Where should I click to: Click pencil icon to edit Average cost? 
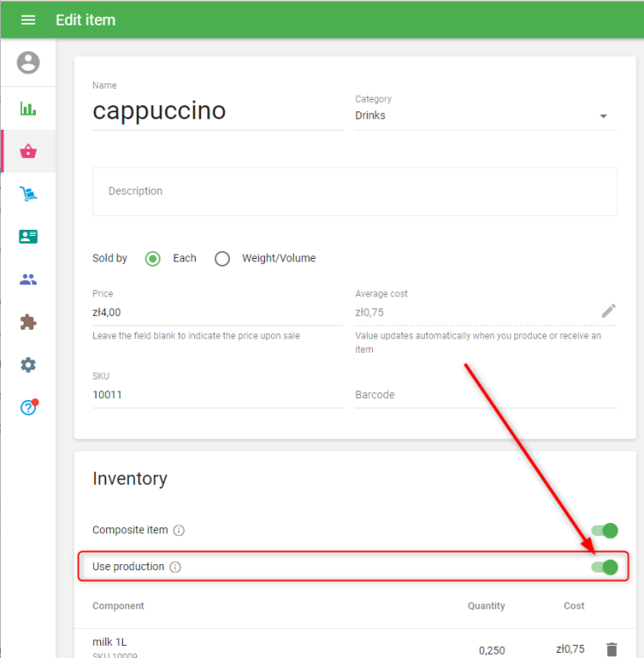pyautogui.click(x=609, y=311)
